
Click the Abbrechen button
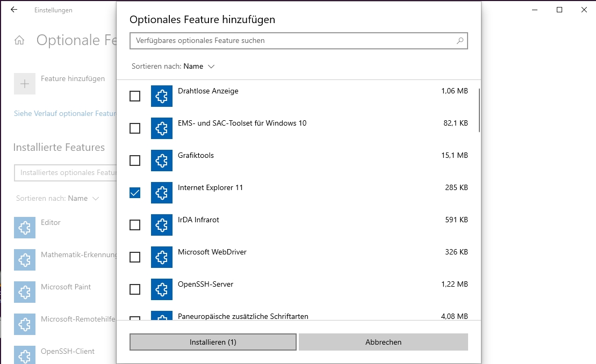[383, 342]
